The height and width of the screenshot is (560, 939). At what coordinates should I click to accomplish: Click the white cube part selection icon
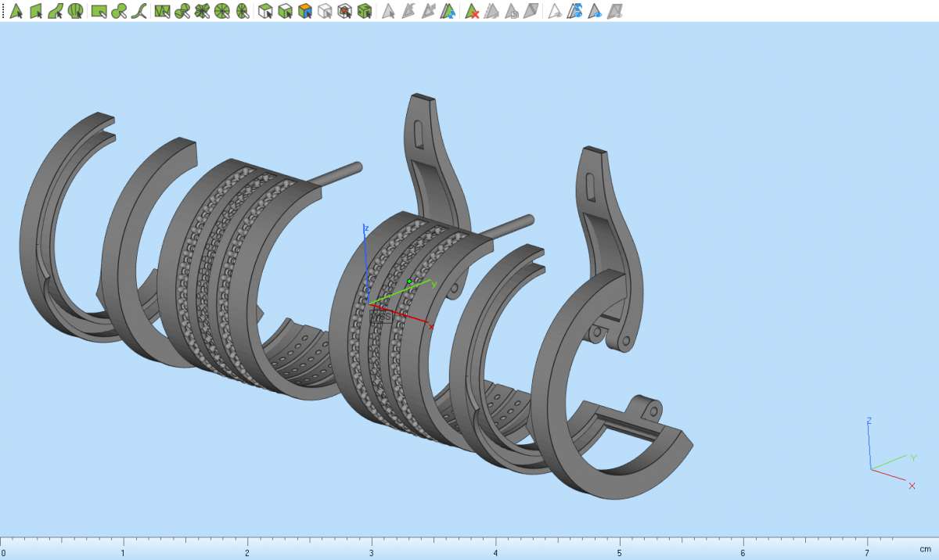[x=265, y=12]
